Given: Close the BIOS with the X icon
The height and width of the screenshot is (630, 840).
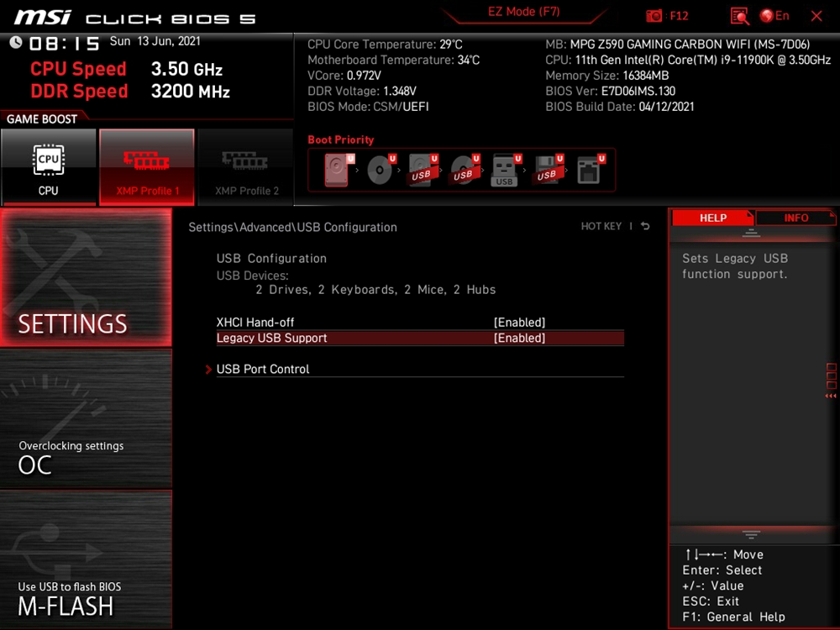Looking at the screenshot, I should [x=816, y=16].
